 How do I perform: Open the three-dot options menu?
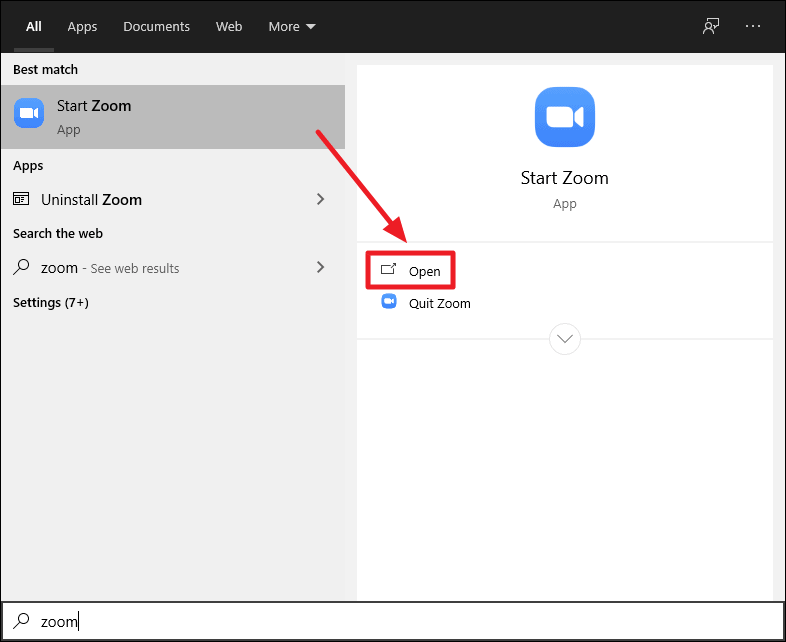coord(753,26)
